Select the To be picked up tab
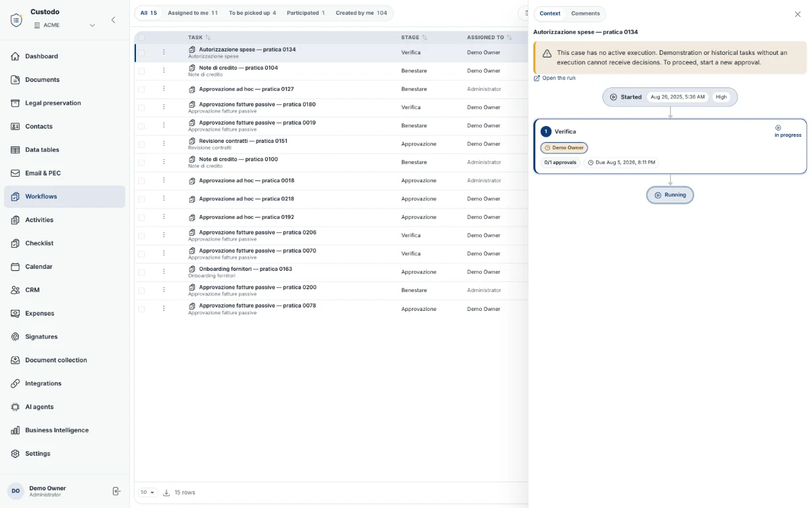The image size is (812, 508). pyautogui.click(x=252, y=13)
